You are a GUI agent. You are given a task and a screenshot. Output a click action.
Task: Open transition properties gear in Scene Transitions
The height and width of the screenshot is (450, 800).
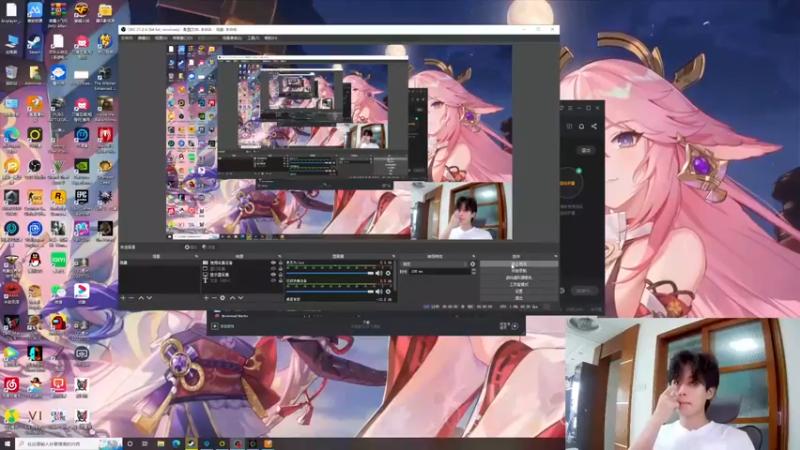point(473,264)
